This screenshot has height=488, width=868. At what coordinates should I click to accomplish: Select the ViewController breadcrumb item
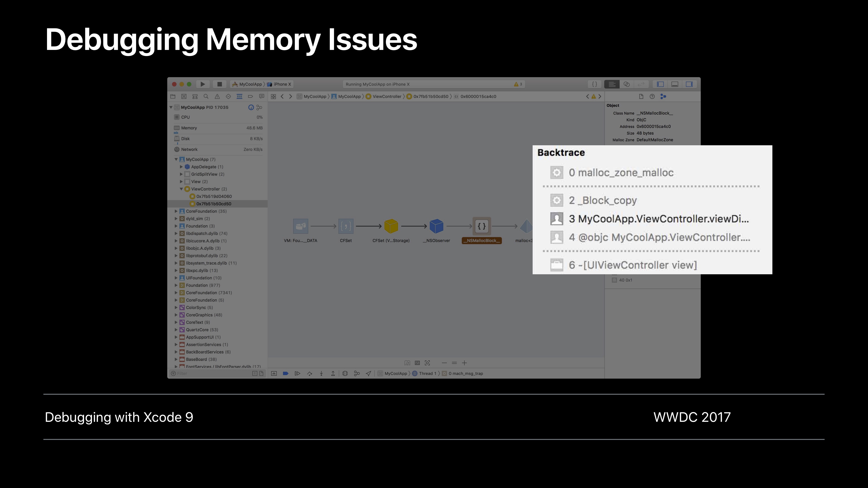(x=387, y=97)
